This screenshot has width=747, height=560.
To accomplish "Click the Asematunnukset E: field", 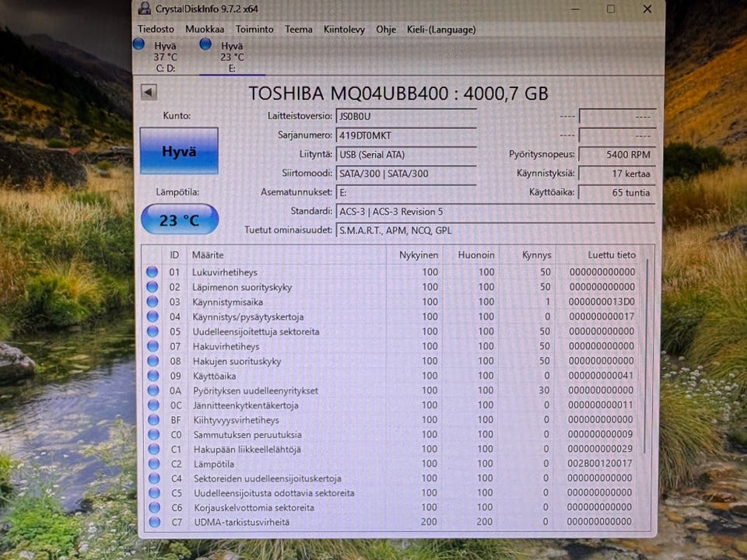I will tap(406, 192).
